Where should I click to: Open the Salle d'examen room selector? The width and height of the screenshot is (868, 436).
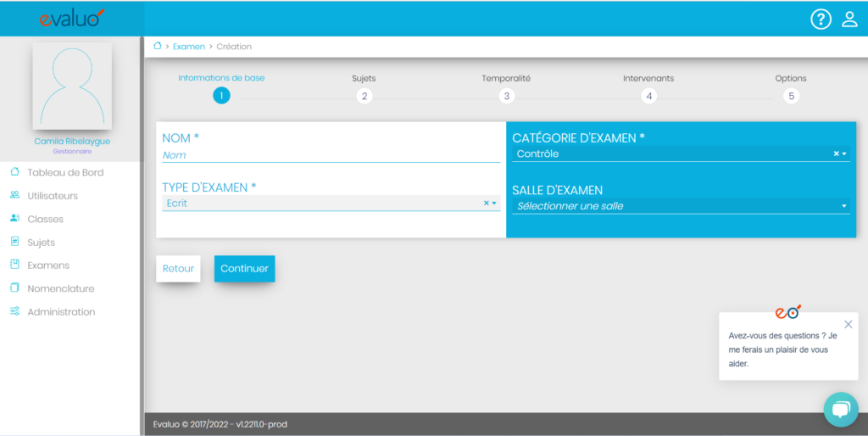[681, 206]
